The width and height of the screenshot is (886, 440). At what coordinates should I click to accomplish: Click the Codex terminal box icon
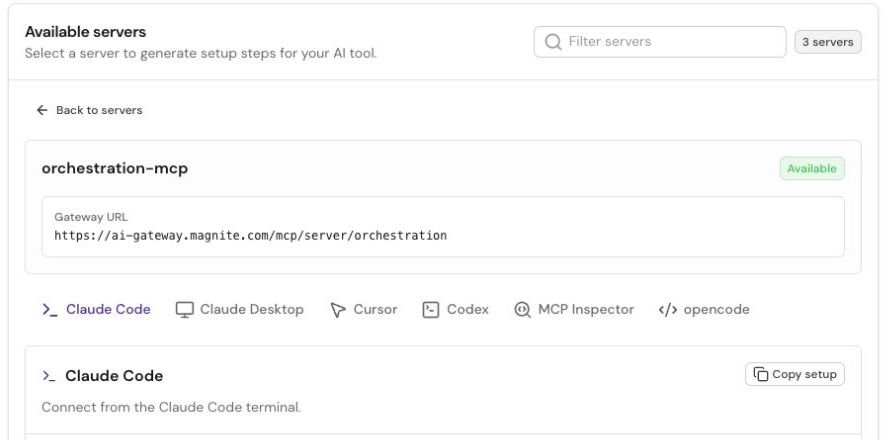pos(431,310)
